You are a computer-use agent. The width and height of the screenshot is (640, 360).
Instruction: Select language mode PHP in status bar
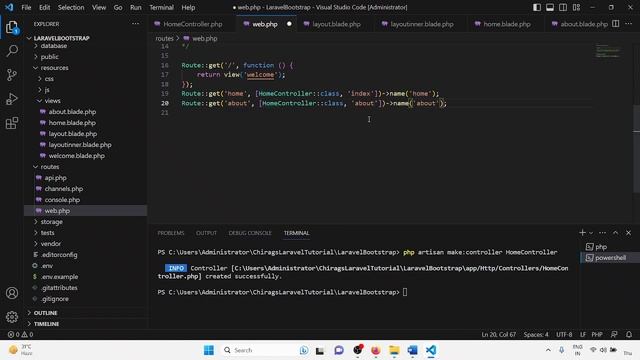click(597, 335)
